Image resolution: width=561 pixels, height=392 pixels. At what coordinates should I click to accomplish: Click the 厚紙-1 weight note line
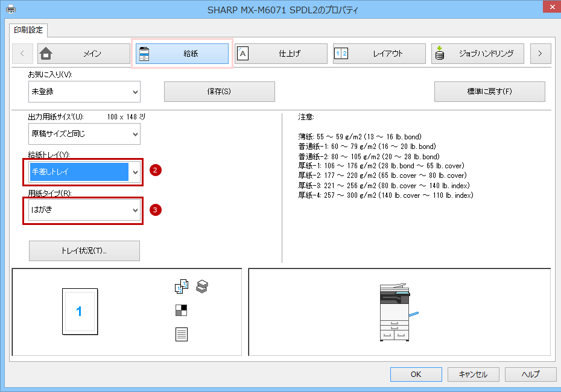tap(381, 166)
